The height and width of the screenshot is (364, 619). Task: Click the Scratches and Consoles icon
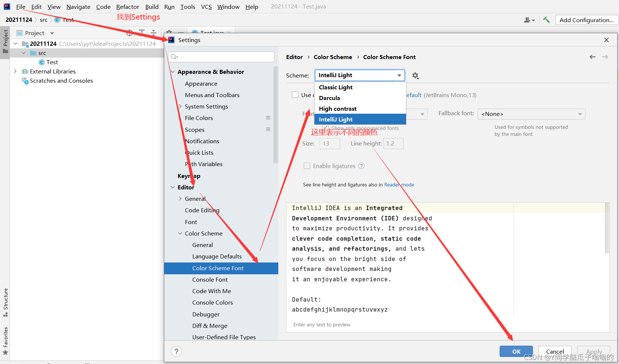[x=25, y=81]
